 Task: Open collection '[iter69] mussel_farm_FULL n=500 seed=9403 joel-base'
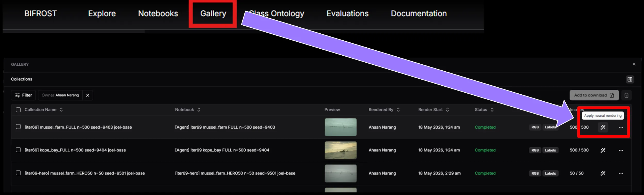point(78,127)
